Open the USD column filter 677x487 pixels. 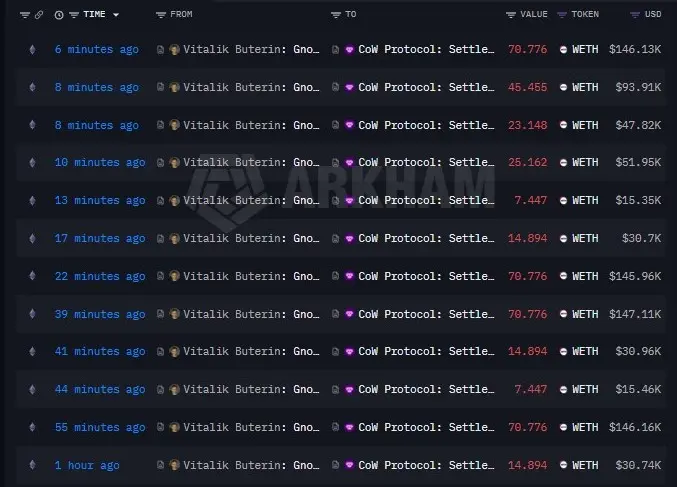point(635,15)
